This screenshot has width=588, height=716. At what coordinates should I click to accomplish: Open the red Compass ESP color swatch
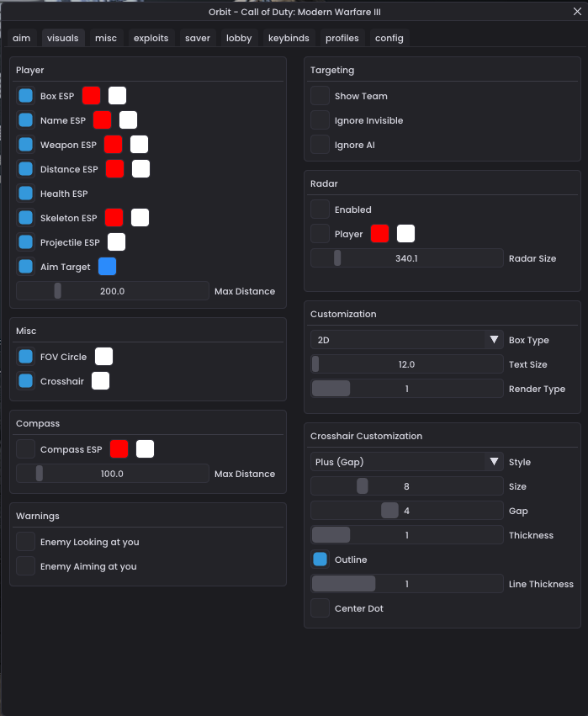pos(119,449)
